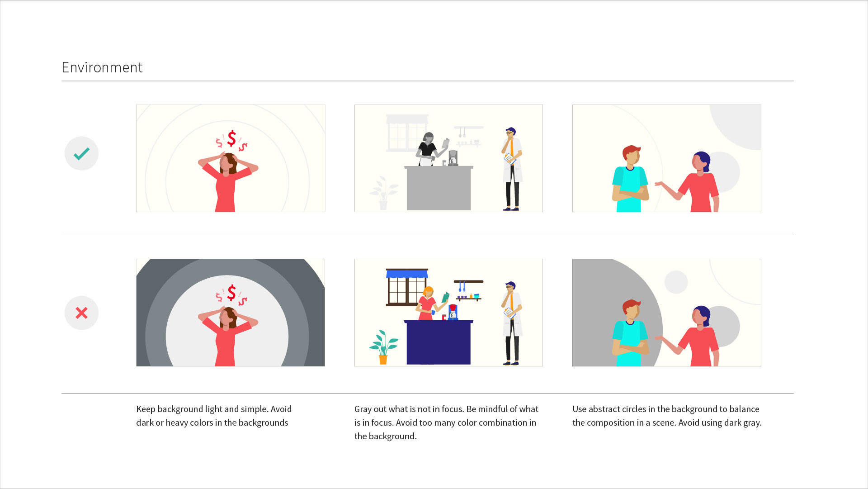Click the Environment heading
868x489 pixels.
tap(102, 67)
